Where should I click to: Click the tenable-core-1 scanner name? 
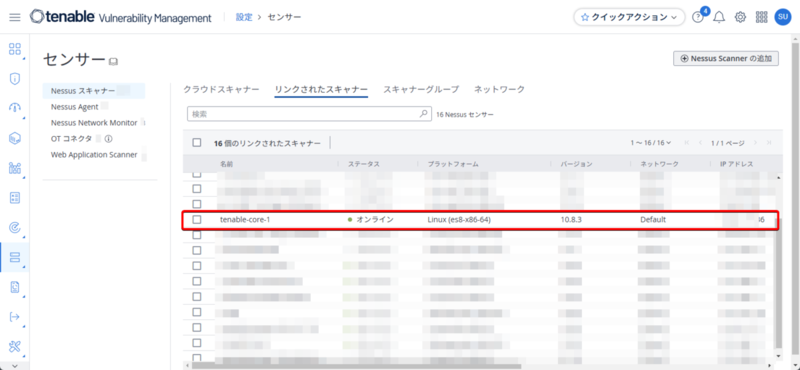[x=245, y=219]
